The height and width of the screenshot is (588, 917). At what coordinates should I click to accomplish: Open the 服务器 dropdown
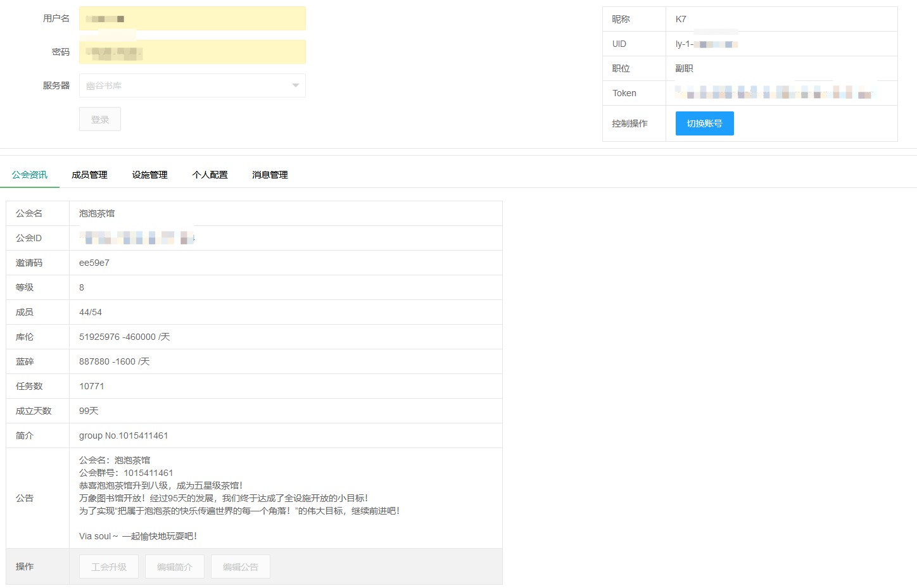coord(193,85)
